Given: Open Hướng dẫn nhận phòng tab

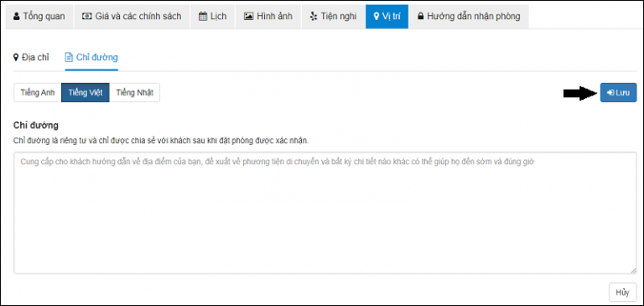Looking at the screenshot, I should point(469,17).
